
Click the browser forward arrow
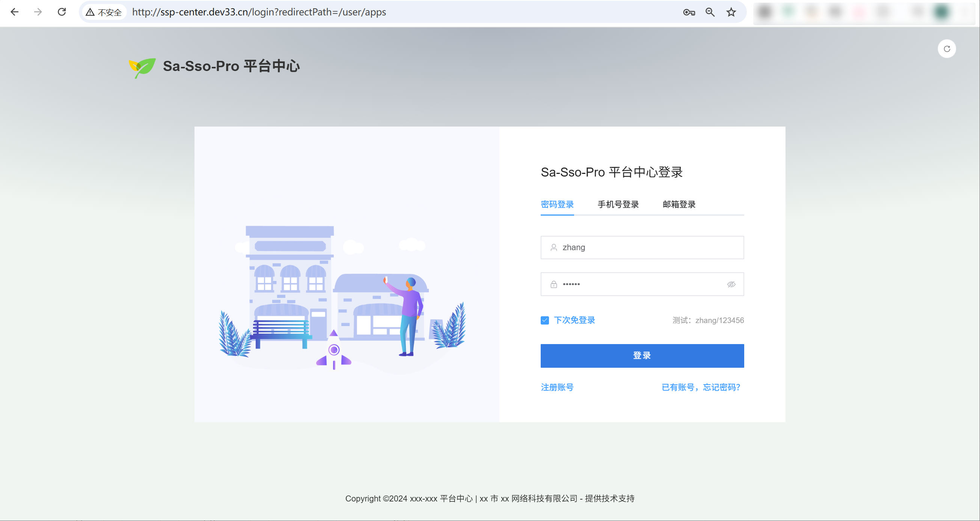38,12
